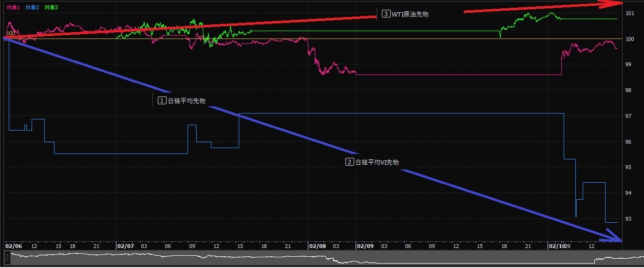Viewport: 644px width, 268px height.
Task: Click the 96 value on the right axis
Action: tap(629, 142)
